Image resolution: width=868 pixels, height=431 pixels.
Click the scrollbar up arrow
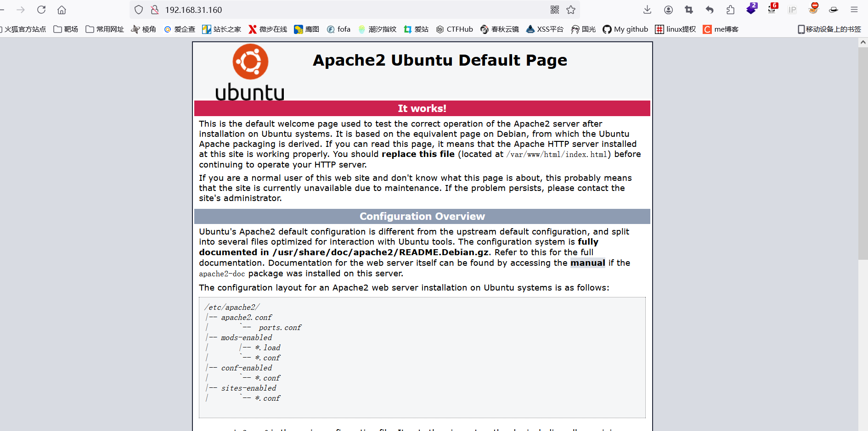point(863,42)
